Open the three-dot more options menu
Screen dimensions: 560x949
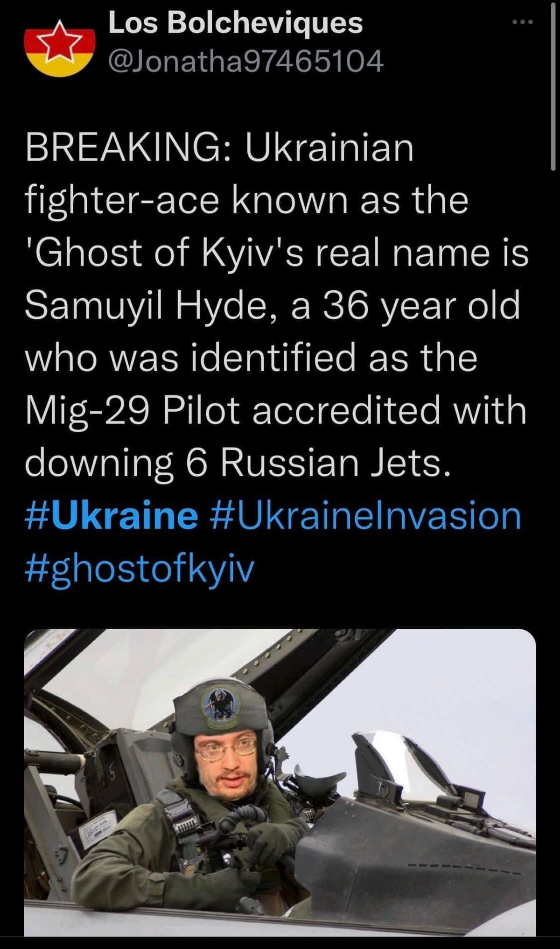(521, 22)
